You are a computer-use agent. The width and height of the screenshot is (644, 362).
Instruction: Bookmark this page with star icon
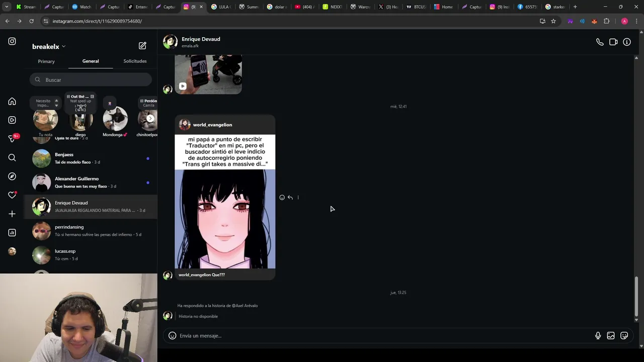coord(553,21)
